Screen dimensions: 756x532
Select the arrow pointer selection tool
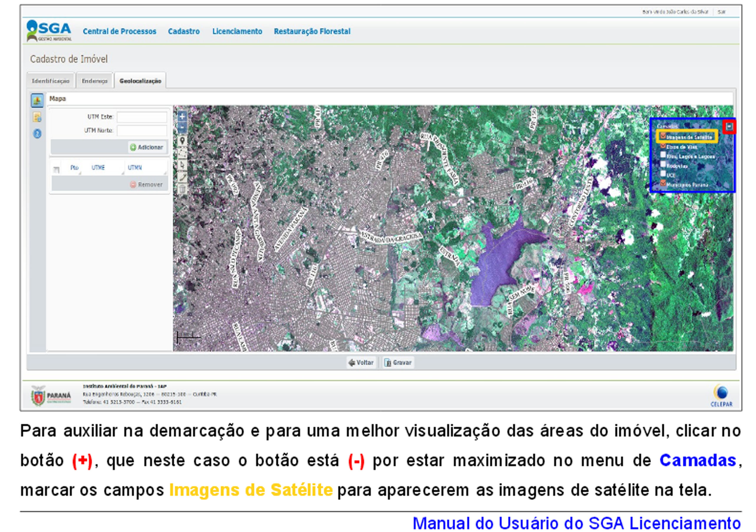(x=183, y=165)
